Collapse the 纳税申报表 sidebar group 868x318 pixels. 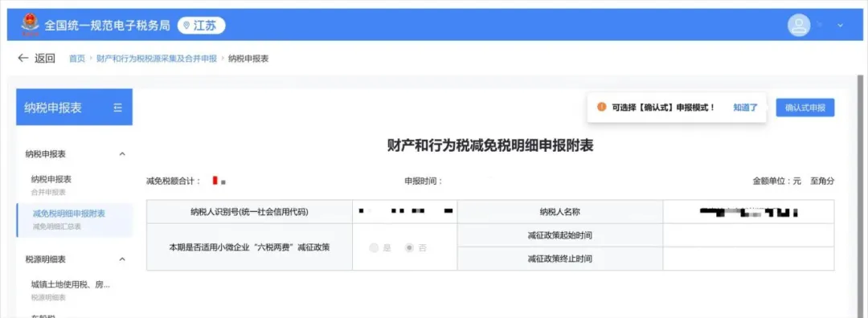tap(122, 153)
